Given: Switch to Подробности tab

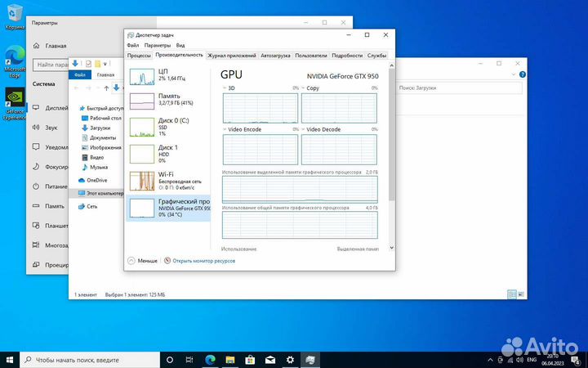Looking at the screenshot, I should coord(347,56).
